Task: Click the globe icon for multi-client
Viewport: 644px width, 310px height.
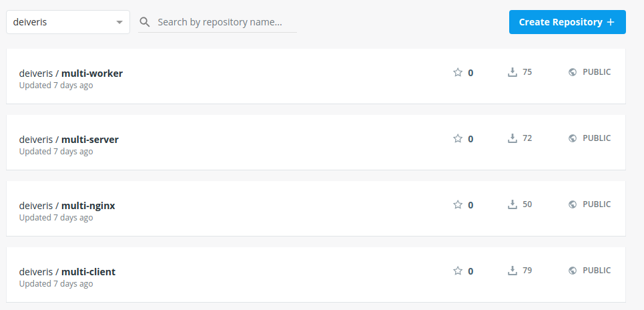Action: tap(573, 271)
